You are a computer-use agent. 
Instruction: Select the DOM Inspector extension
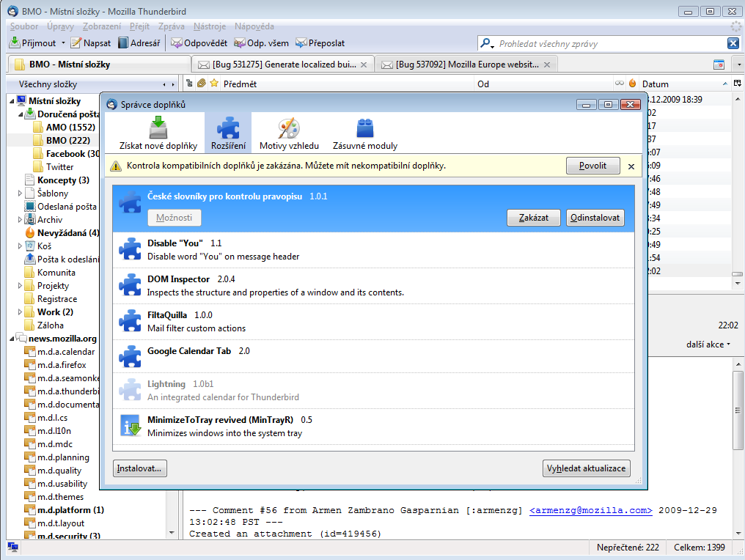tap(373, 285)
